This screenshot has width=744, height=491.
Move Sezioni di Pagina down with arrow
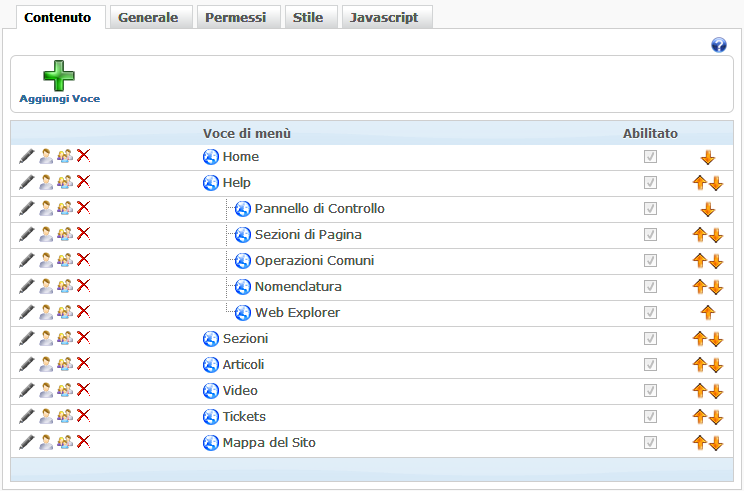pyautogui.click(x=716, y=235)
